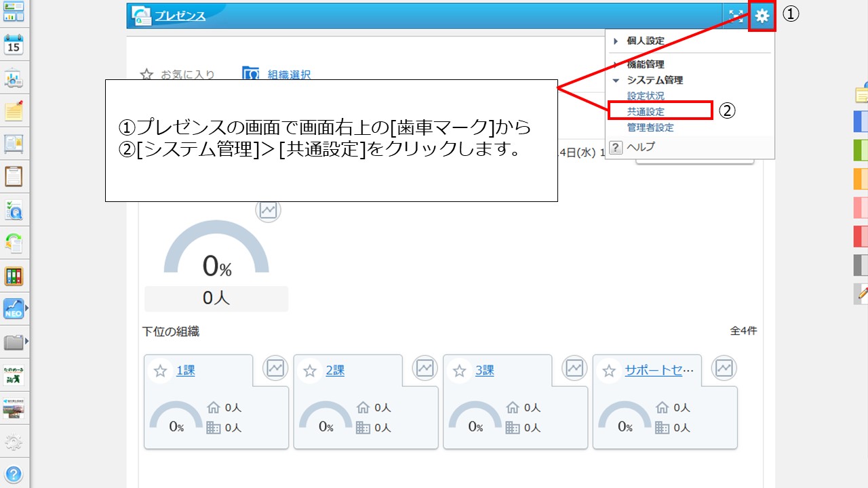This screenshot has height=488, width=868.
Task: Open the 1課 organization link
Action: [x=186, y=371]
